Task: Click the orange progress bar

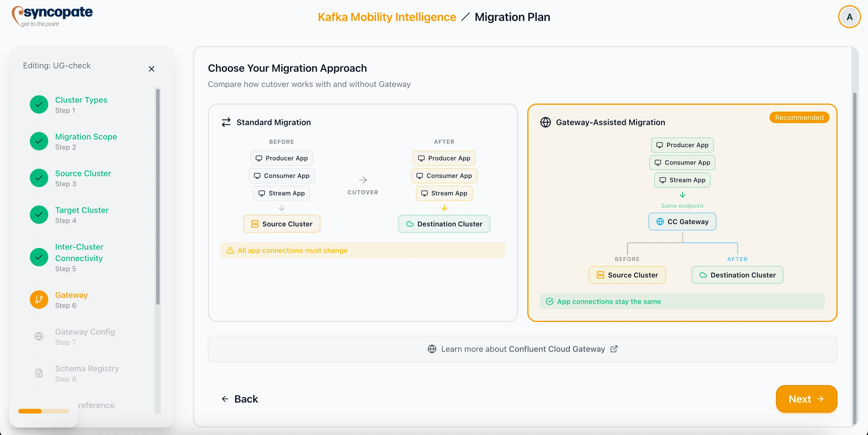Action: click(x=30, y=411)
